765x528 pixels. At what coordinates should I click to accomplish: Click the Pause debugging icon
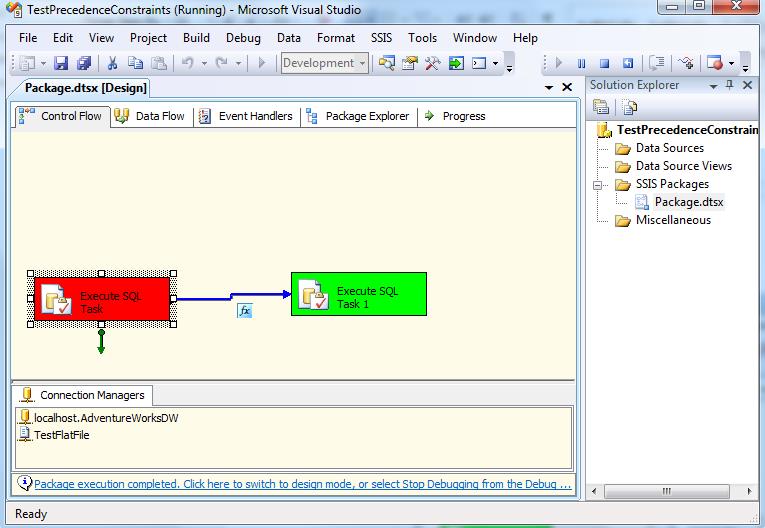tap(581, 63)
